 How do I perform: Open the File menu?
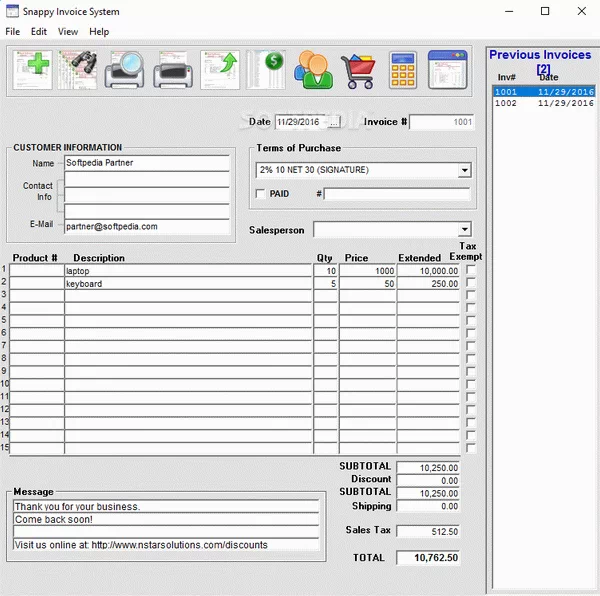[12, 32]
